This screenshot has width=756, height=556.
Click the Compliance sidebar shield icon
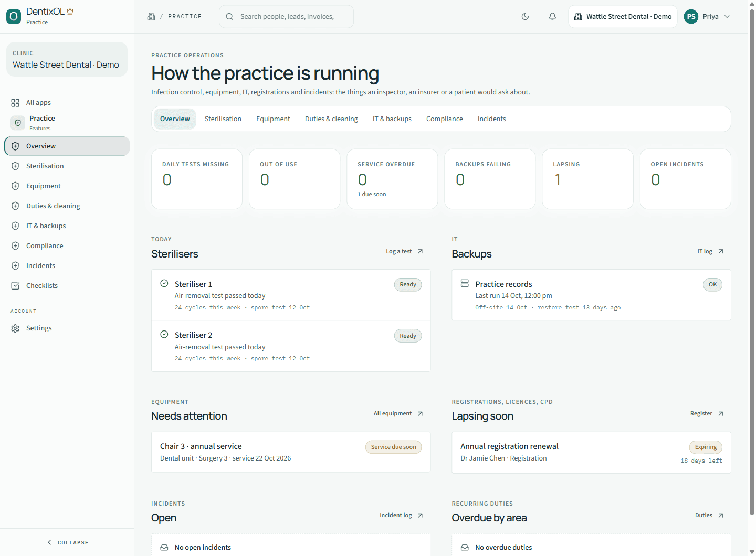(x=15, y=246)
